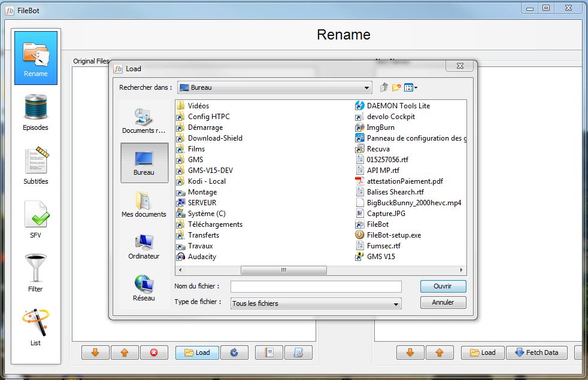This screenshot has width=588, height=380.
Task: Select the Vidéos folder
Action: [x=193, y=106]
